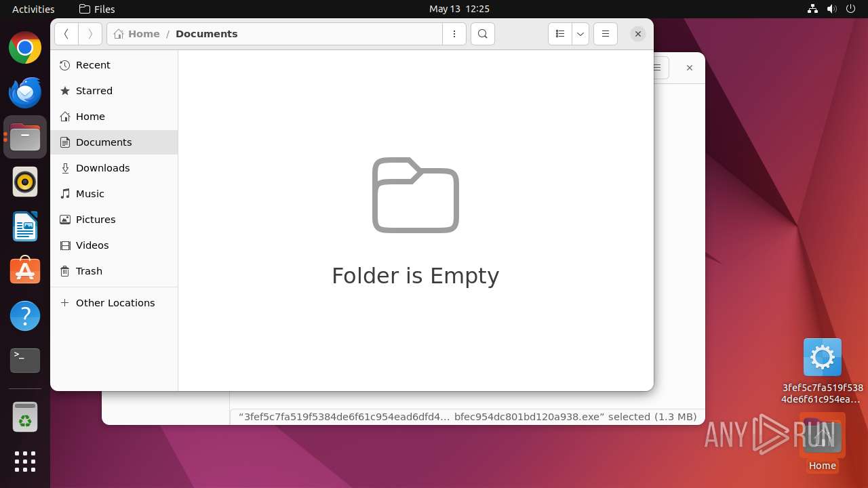Click the Downloads arrow icon

point(65,168)
